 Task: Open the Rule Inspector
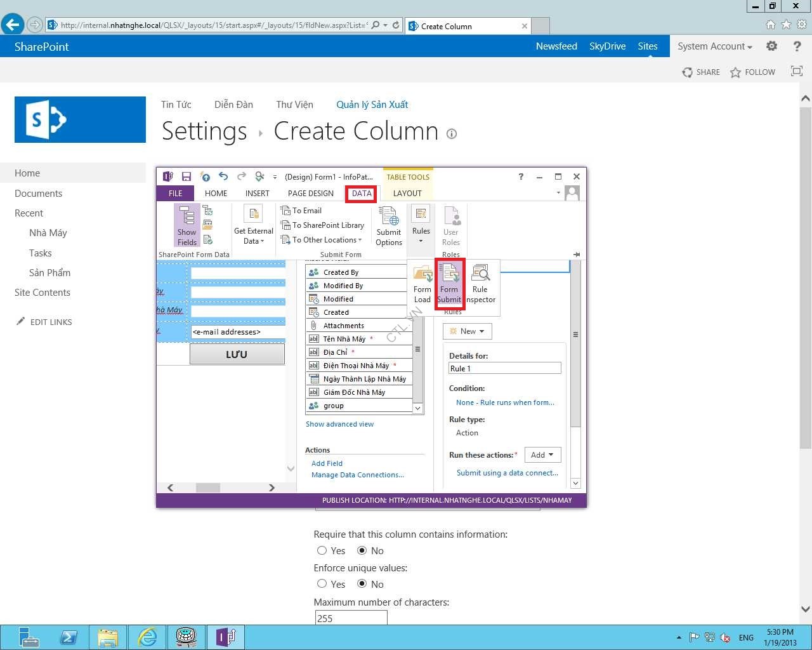point(480,284)
